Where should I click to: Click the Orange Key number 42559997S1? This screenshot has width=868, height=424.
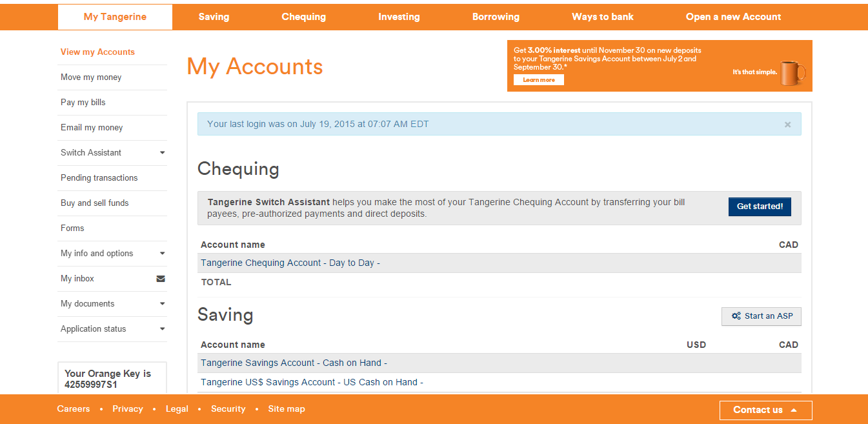[91, 385]
